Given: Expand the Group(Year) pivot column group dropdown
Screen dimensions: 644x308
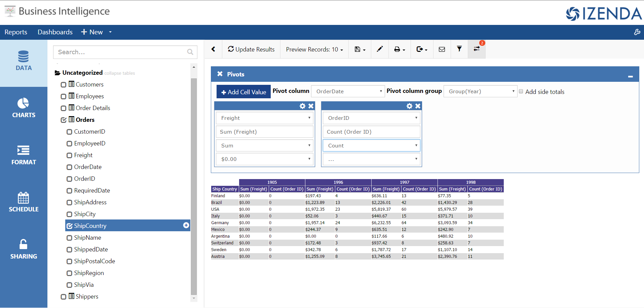Looking at the screenshot, I should click(x=480, y=91).
